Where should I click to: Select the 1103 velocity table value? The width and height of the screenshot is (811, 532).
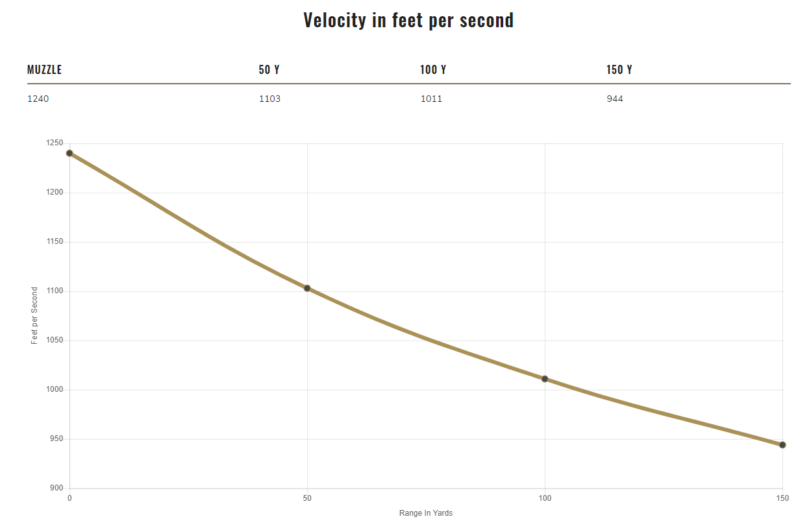click(x=269, y=99)
